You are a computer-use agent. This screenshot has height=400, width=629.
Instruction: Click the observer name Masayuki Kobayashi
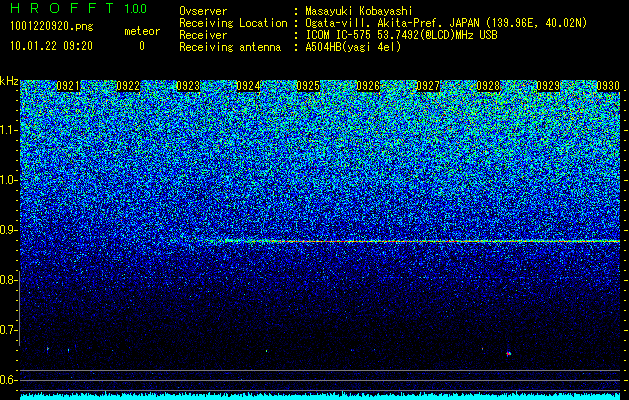click(359, 11)
